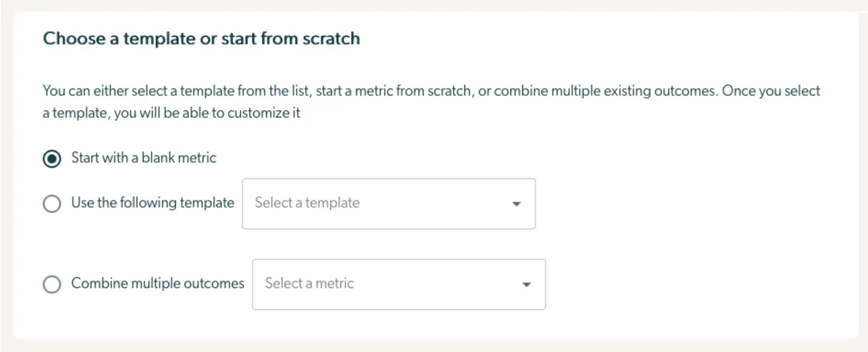Click the label text 'Use the following template'
This screenshot has height=352, width=868.
[x=152, y=203]
